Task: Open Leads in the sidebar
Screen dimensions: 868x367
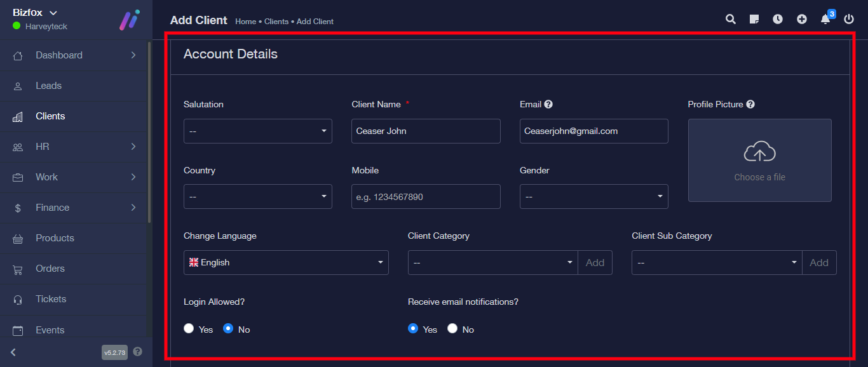Action: click(49, 86)
